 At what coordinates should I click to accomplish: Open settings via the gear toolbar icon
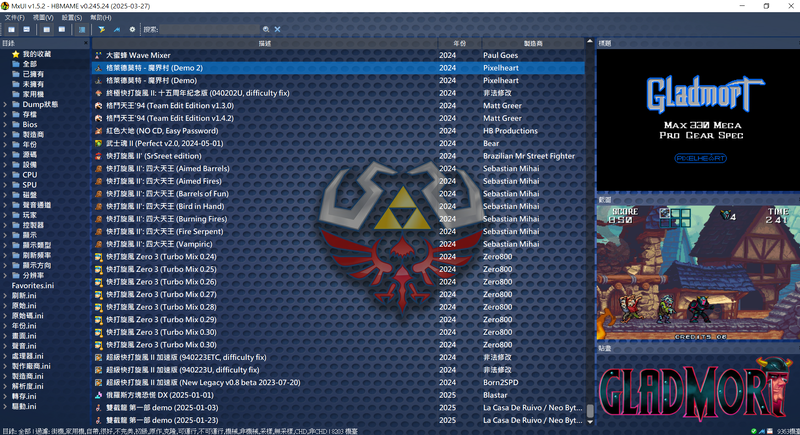tap(132, 30)
